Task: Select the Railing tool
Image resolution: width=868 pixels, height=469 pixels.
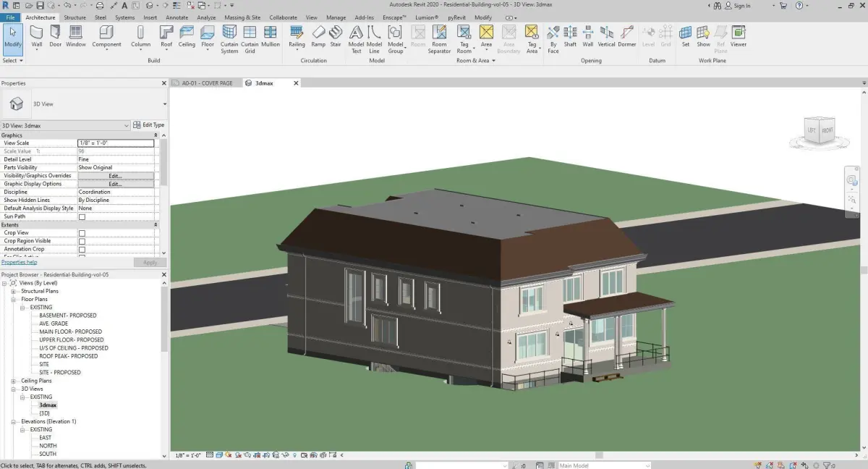Action: coord(297,36)
